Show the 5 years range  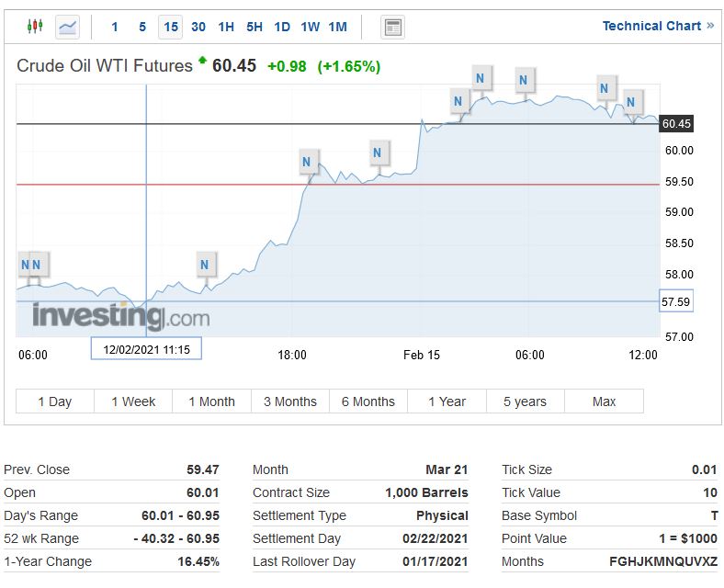click(x=525, y=401)
